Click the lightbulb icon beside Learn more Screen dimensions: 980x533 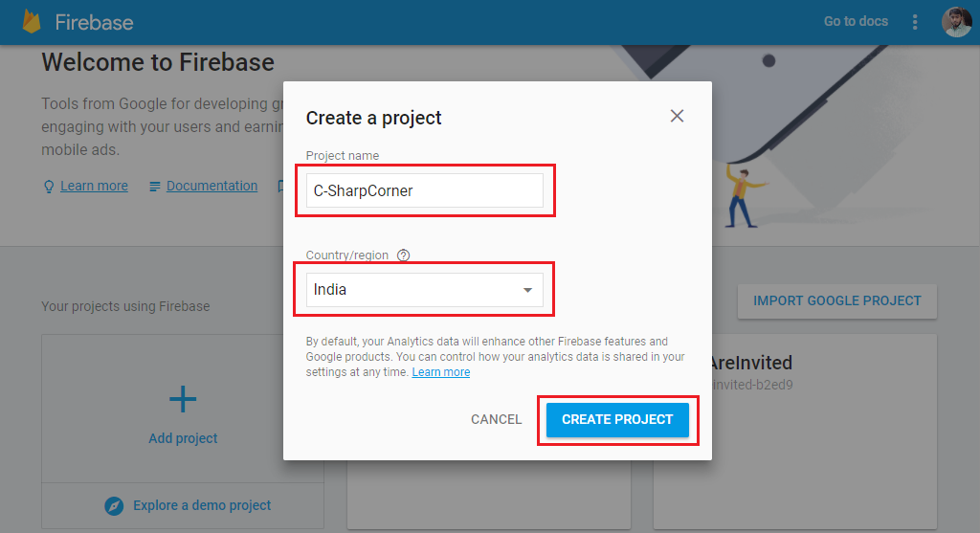49,187
